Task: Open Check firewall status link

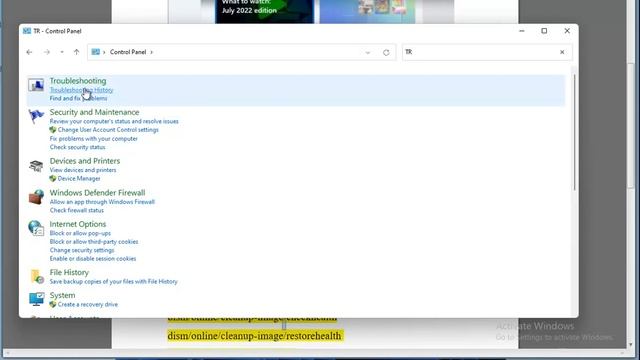Action: [x=77, y=210]
